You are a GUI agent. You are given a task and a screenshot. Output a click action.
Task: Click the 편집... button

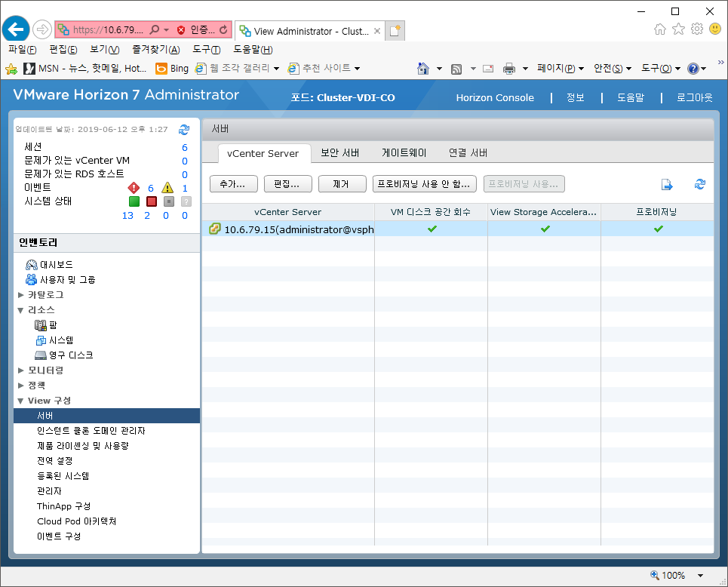click(x=288, y=184)
